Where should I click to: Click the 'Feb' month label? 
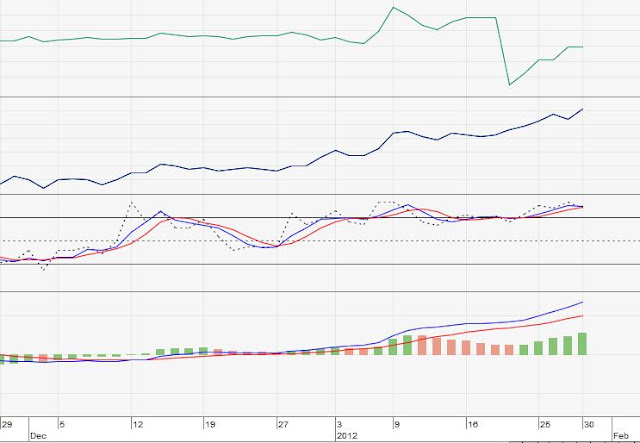point(621,436)
